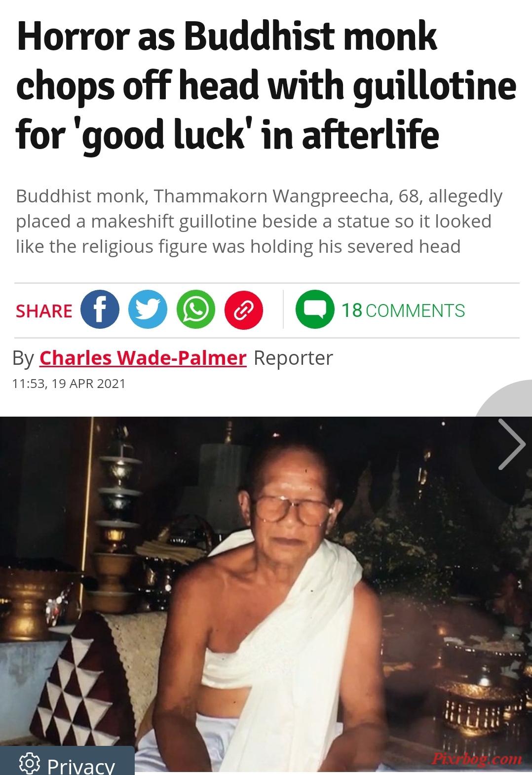This screenshot has width=532, height=775.
Task: Click the word COMMENTS next to 18
Action: point(416,310)
